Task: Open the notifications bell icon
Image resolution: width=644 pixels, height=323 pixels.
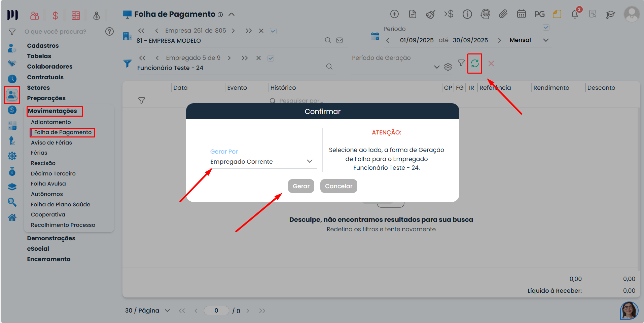Action: tap(575, 14)
